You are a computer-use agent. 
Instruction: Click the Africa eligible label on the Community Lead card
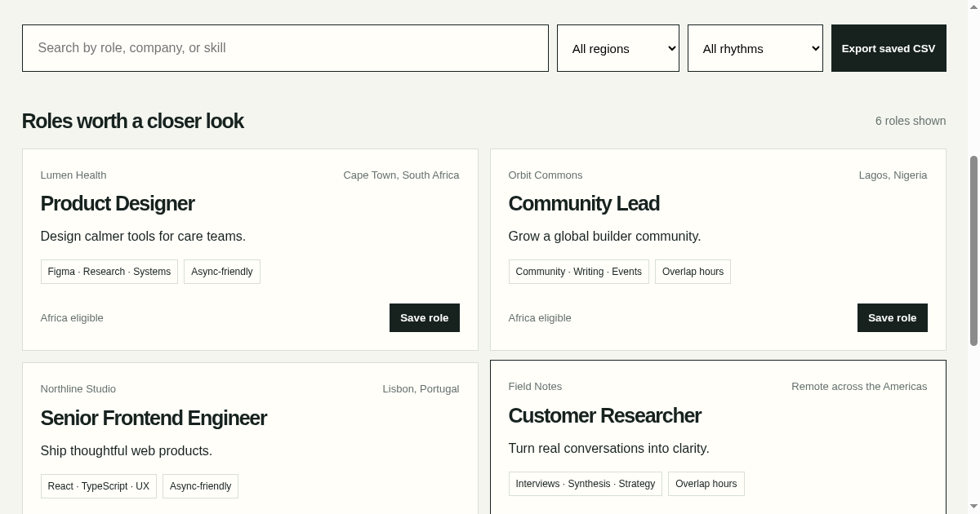540,318
